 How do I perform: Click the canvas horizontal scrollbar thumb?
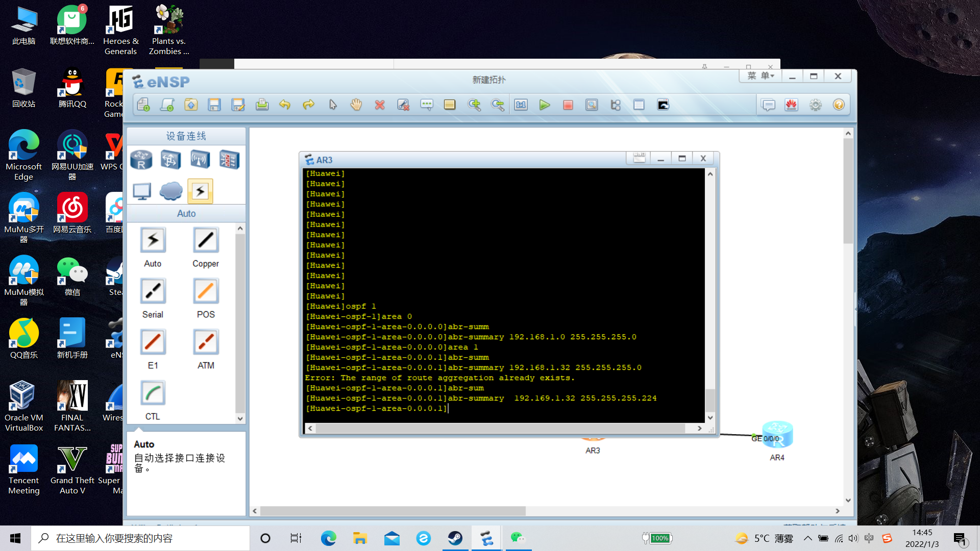(x=393, y=511)
